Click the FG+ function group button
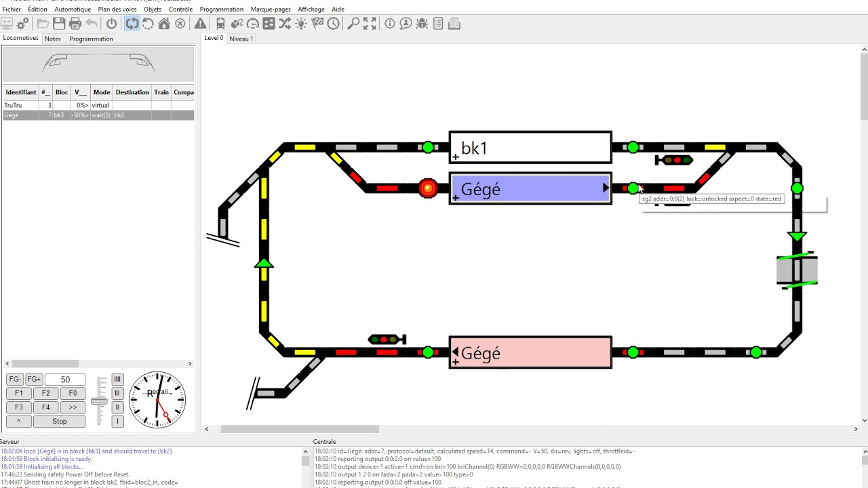This screenshot has height=488, width=868. [34, 380]
